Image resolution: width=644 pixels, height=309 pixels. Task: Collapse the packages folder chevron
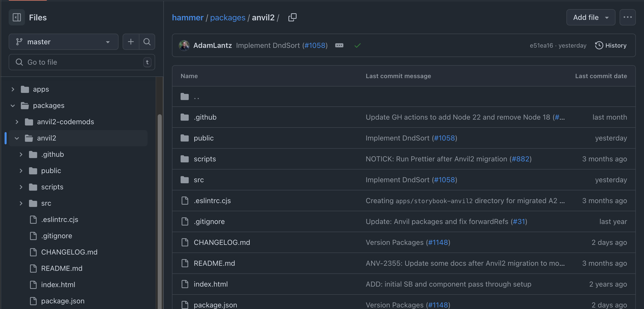coord(13,106)
